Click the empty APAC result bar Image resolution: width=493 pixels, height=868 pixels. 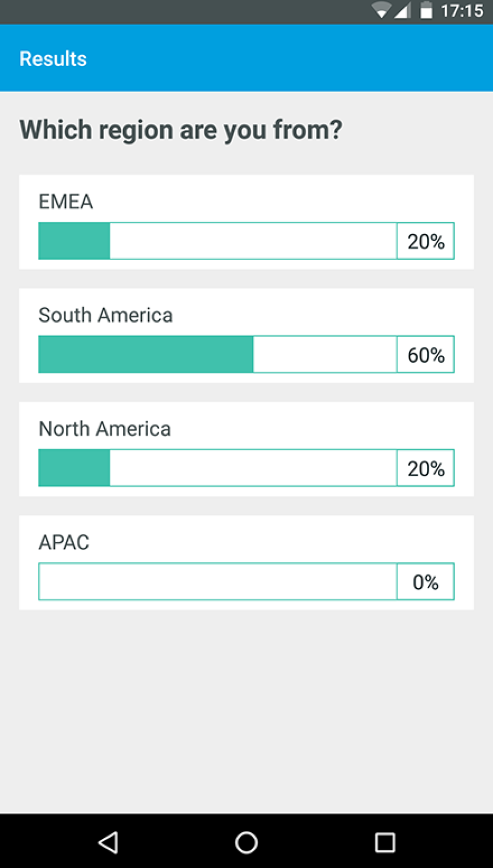point(217,582)
